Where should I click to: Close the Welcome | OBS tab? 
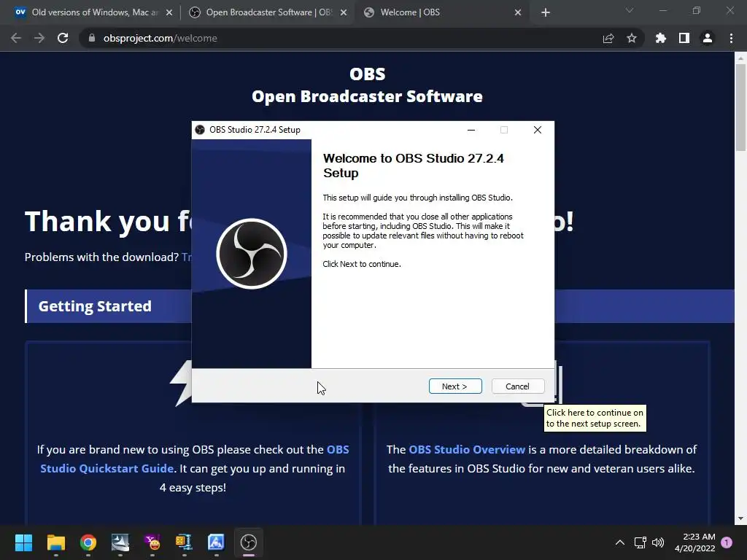(519, 13)
